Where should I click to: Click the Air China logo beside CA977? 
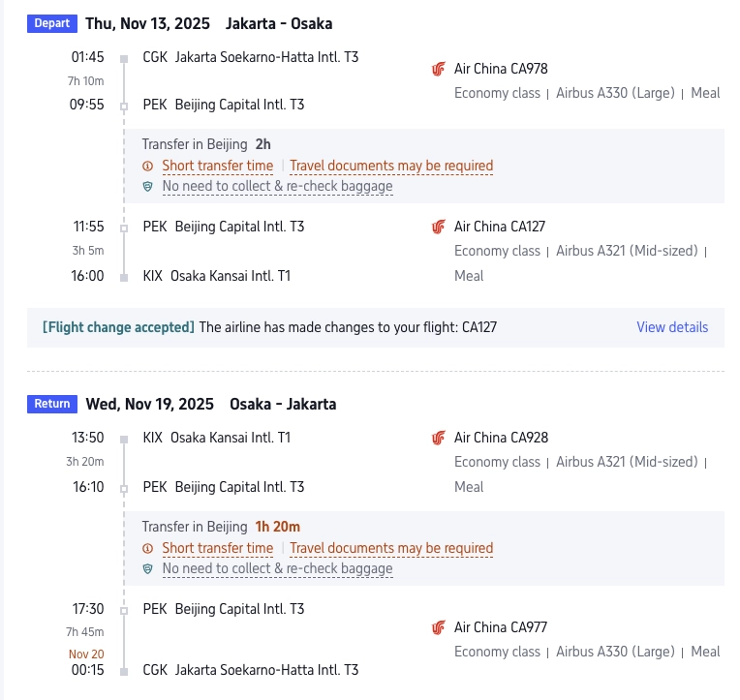(439, 627)
